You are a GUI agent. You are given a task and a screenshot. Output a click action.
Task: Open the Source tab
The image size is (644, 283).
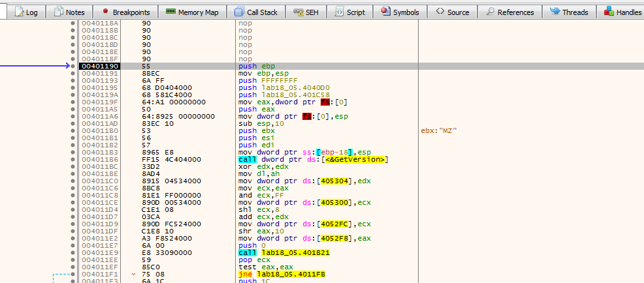click(x=452, y=12)
